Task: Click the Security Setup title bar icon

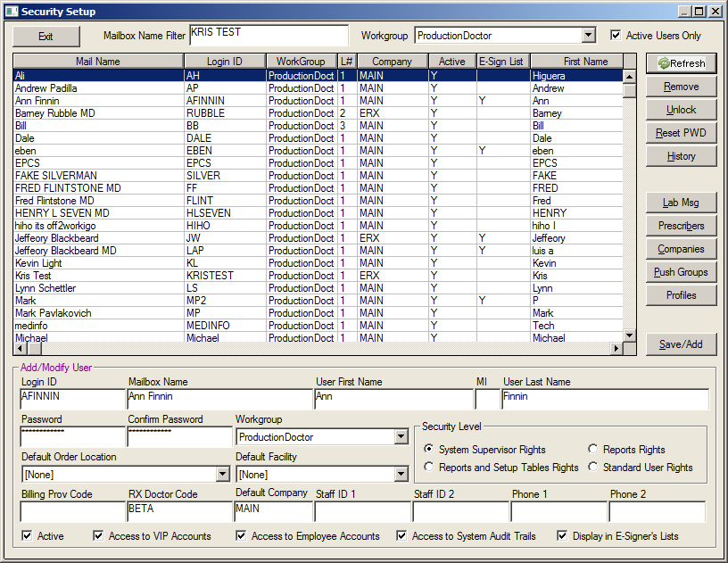Action: tap(11, 12)
